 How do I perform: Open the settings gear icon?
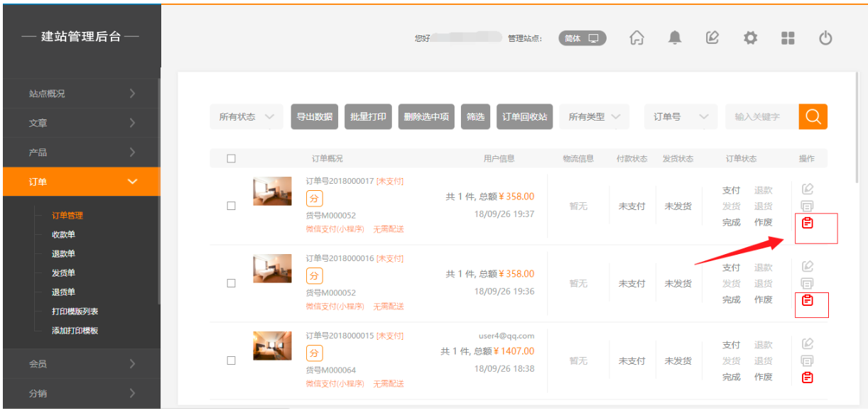tap(750, 38)
